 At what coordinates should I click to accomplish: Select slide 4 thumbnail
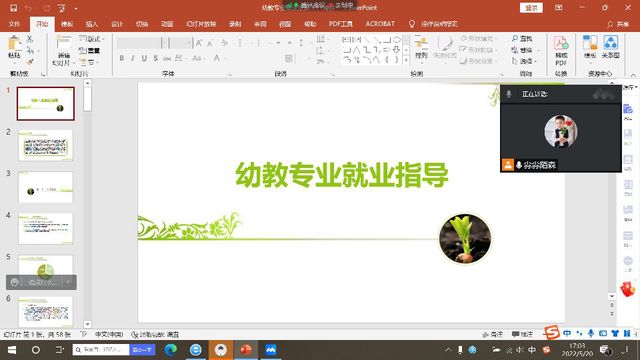pos(46,229)
